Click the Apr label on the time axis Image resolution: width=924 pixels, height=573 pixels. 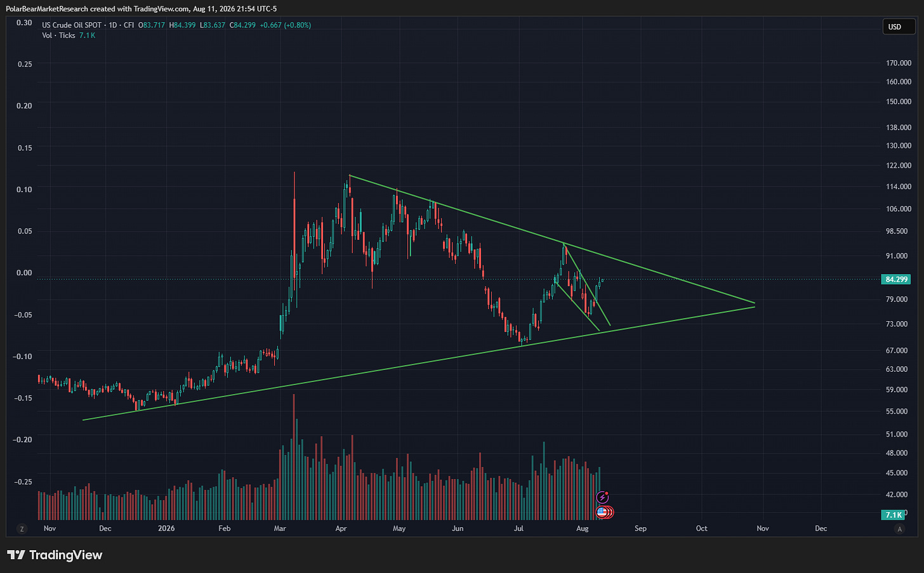[x=341, y=529]
